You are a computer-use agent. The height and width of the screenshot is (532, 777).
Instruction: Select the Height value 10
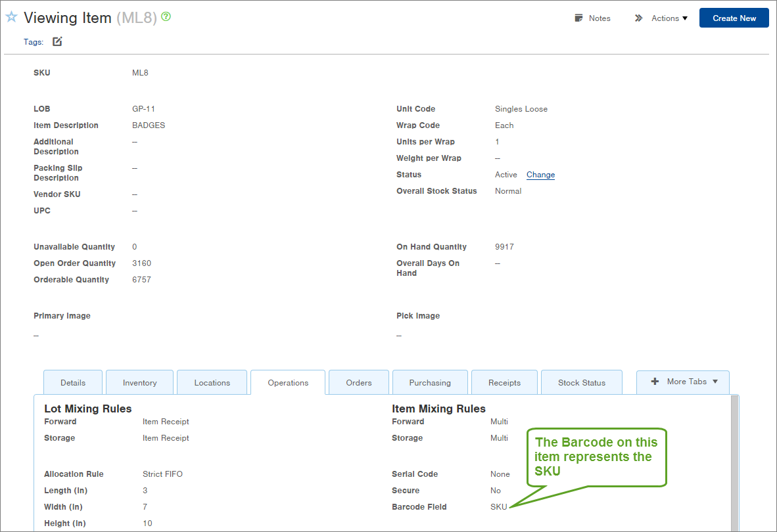[x=147, y=523]
